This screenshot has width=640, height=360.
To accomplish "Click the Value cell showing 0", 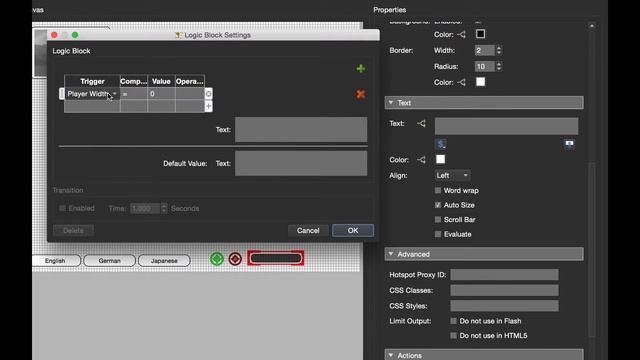I will (161, 94).
